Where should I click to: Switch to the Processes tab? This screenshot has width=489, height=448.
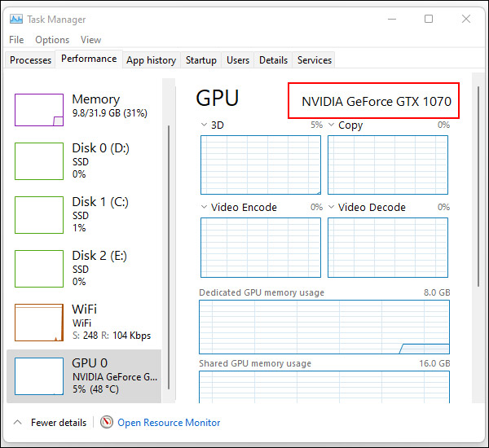point(31,59)
